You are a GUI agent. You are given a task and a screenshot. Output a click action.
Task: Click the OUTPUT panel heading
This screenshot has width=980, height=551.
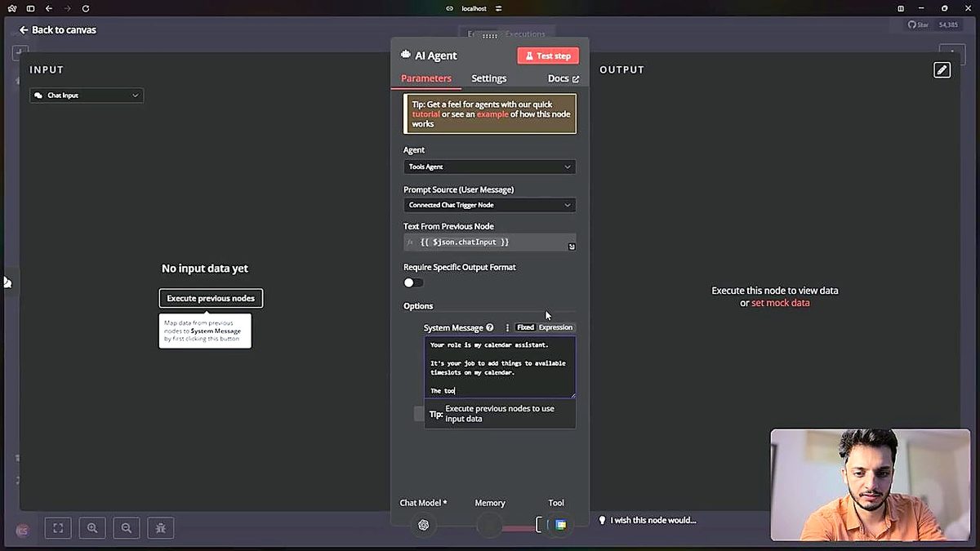coord(622,70)
